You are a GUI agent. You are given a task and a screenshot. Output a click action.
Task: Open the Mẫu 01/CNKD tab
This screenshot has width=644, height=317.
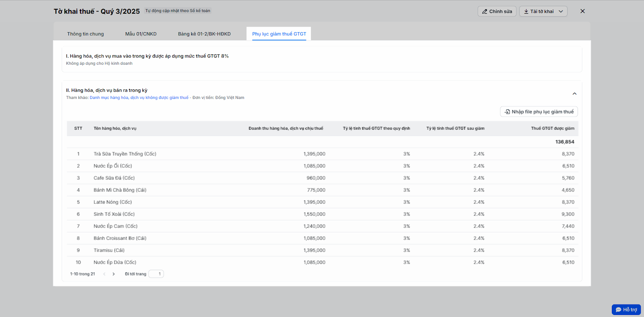point(141,34)
